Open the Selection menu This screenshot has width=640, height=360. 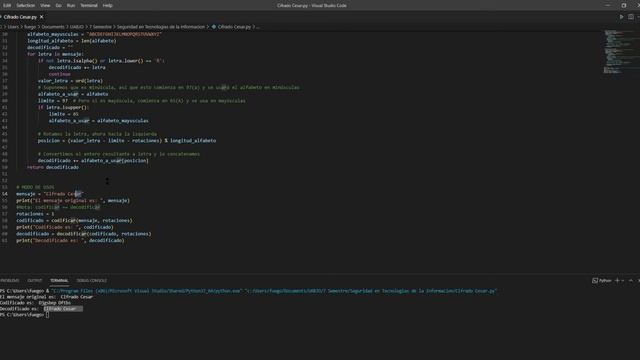pos(25,6)
